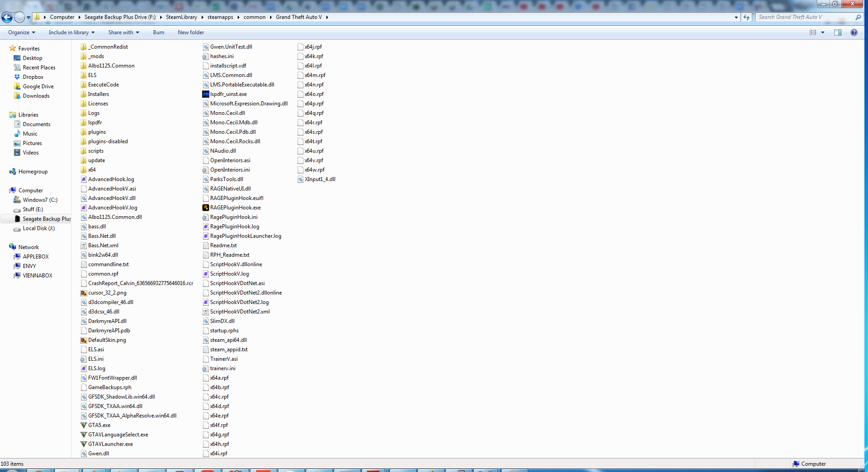Select the _mods folder icon
Viewport: 868px width, 472px height.
point(84,56)
